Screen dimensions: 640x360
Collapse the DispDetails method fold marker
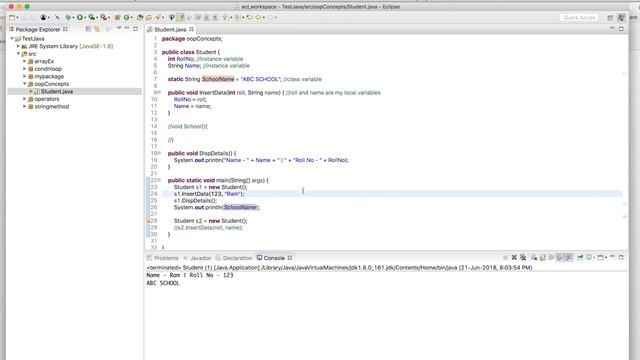coord(159,153)
